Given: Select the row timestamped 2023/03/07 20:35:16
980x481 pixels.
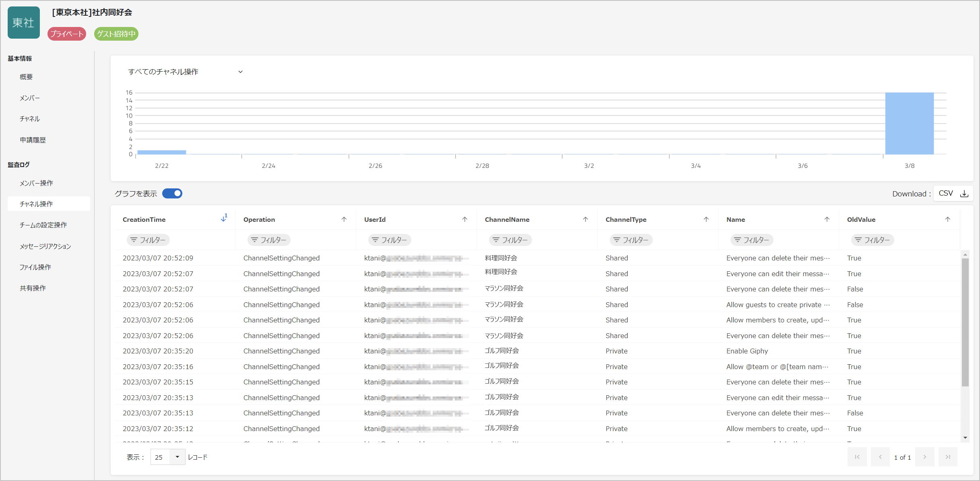Looking at the screenshot, I should click(x=537, y=367).
